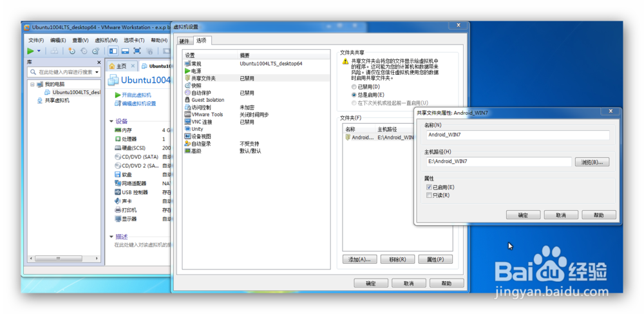
Task: Click the 主机路径(H) input field
Action: [499, 162]
